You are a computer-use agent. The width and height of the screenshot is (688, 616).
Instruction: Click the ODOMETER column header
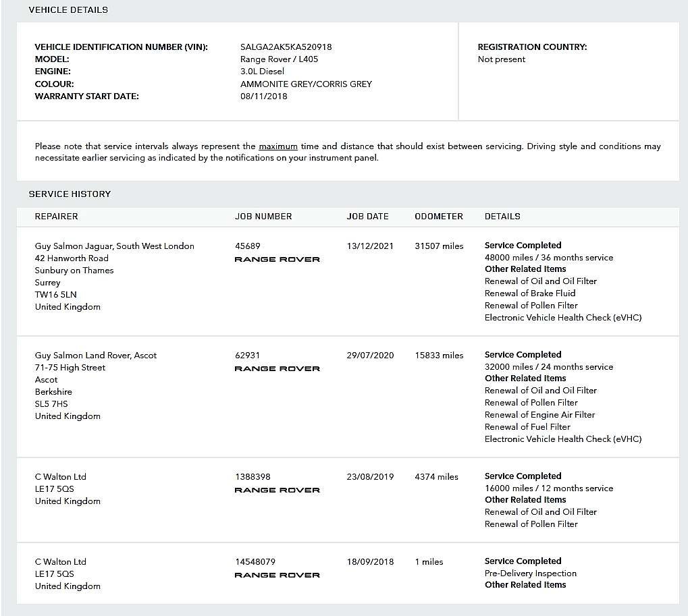[x=439, y=216]
